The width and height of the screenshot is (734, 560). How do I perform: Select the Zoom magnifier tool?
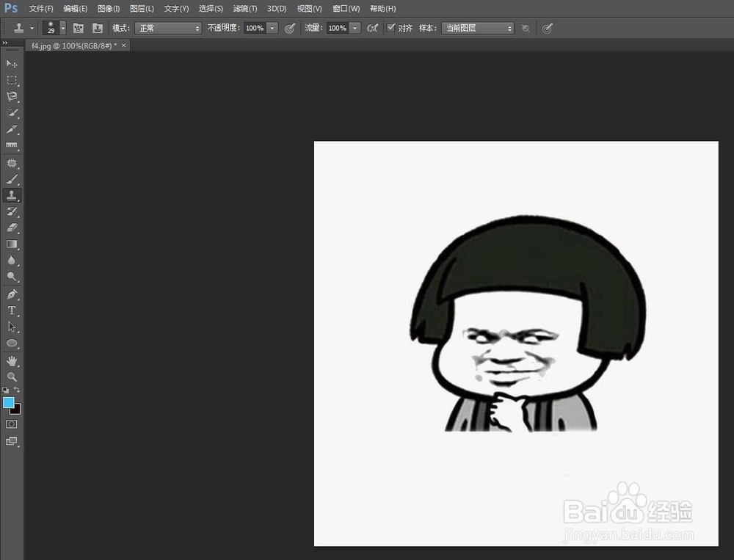pos(12,377)
